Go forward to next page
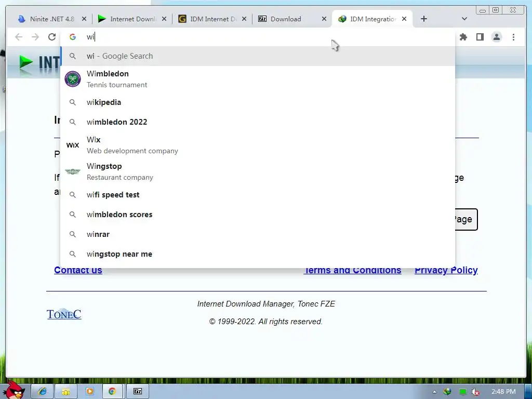Screen dimensions: 532x399 (x=35, y=37)
